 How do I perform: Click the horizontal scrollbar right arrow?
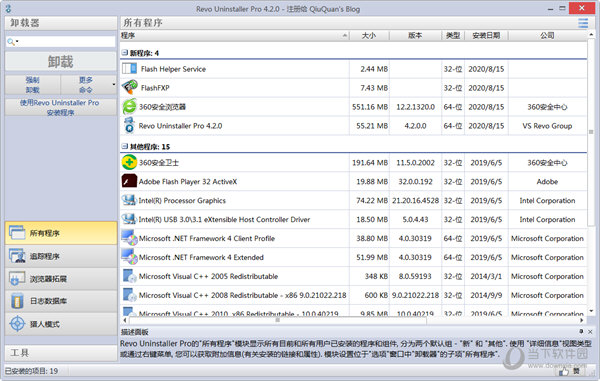pyautogui.click(x=582, y=320)
